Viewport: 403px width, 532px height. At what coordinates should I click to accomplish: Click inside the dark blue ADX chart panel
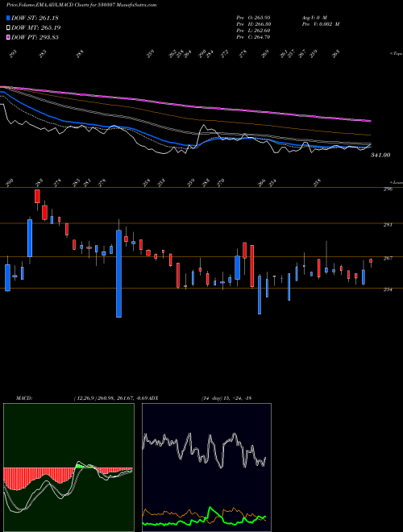(x=206, y=468)
